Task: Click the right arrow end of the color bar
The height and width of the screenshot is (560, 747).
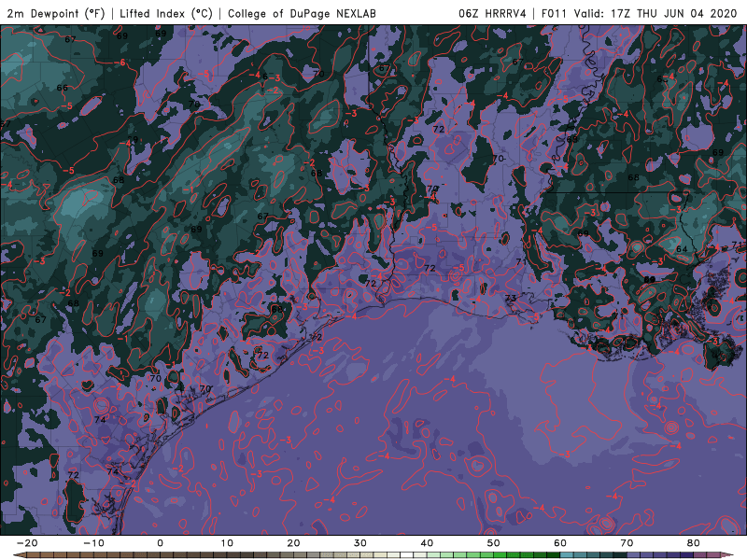Action: pos(728,555)
